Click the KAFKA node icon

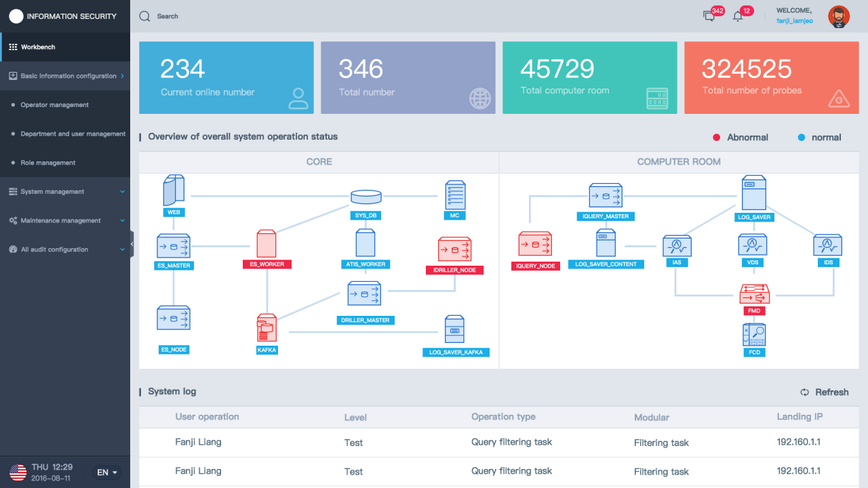(x=267, y=329)
